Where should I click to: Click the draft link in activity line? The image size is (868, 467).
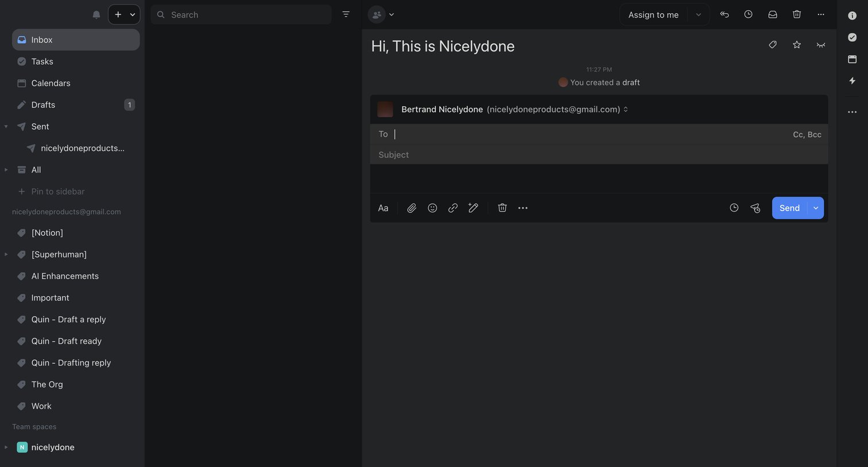(631, 83)
